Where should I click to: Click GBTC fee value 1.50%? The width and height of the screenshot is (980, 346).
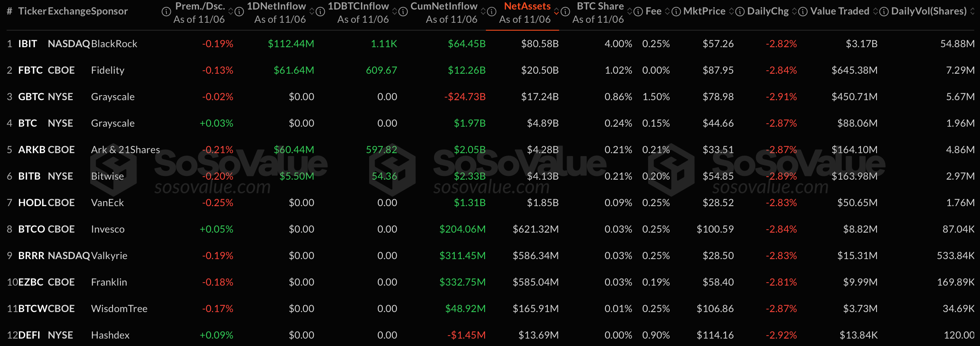tap(656, 96)
